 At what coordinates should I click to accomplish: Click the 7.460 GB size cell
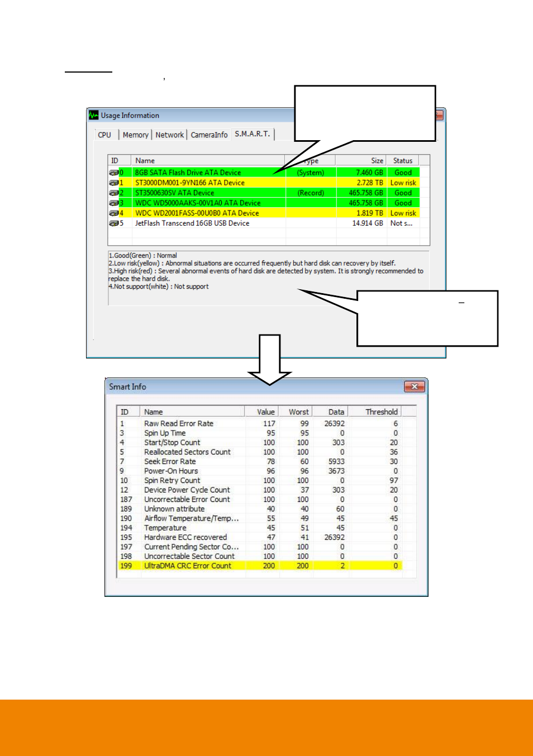point(369,173)
